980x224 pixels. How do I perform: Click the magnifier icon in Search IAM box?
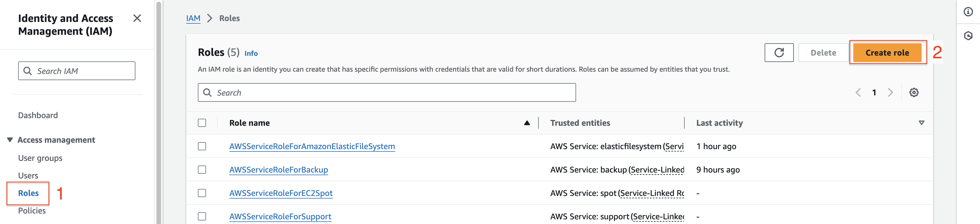[27, 71]
